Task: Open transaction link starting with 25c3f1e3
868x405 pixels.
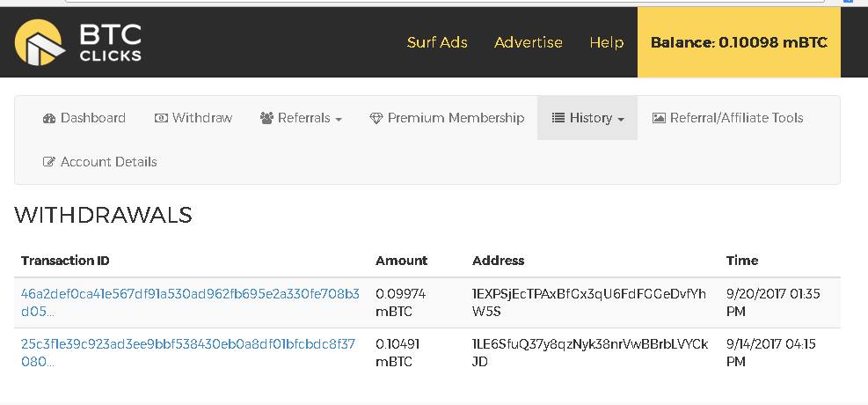Action: click(188, 344)
